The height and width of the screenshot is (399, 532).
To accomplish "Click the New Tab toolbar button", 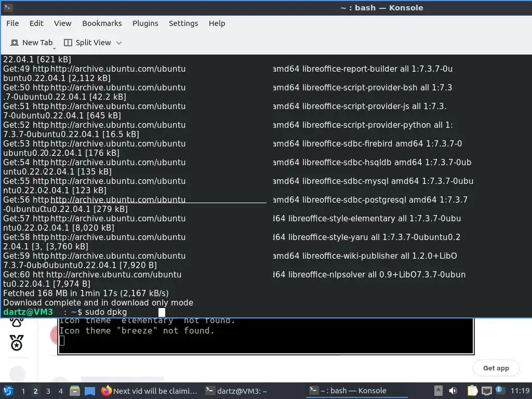I will point(32,43).
